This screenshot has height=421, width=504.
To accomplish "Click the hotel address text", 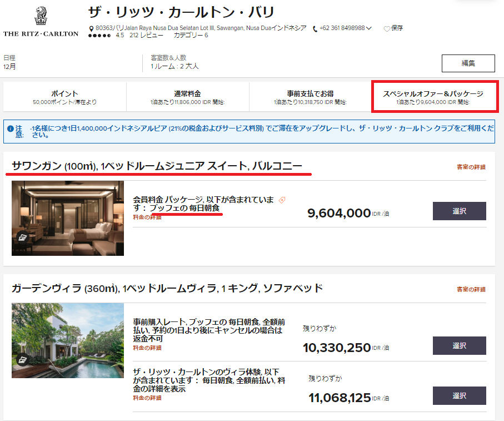I will coord(201,28).
